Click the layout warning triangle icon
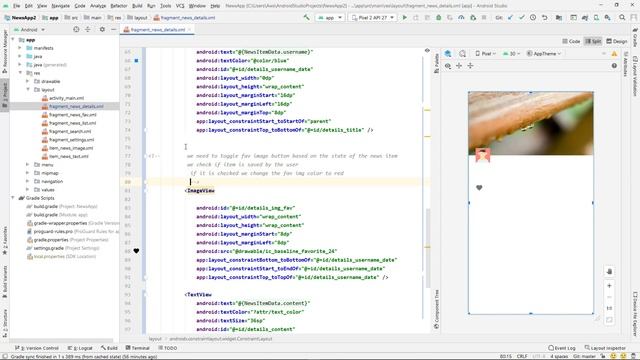This screenshot has width=640, height=360. point(614,53)
